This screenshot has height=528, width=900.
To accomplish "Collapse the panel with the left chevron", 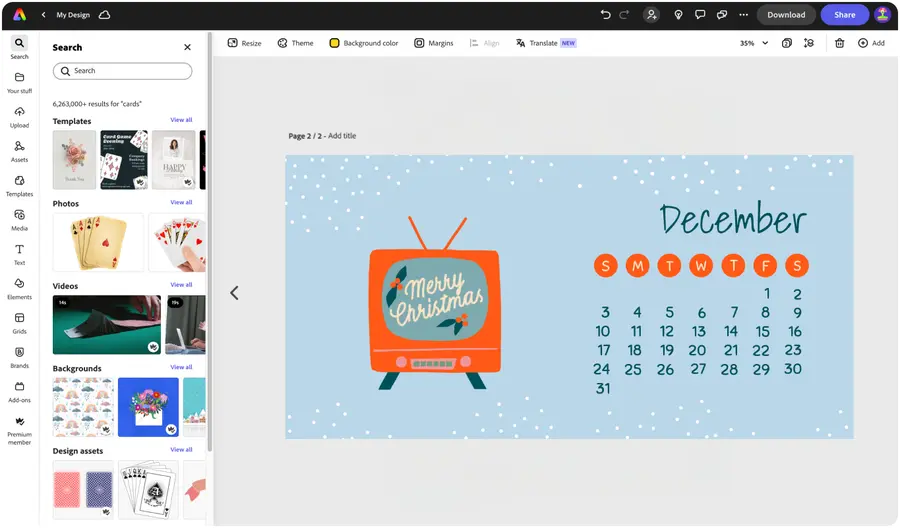I will click(x=234, y=293).
